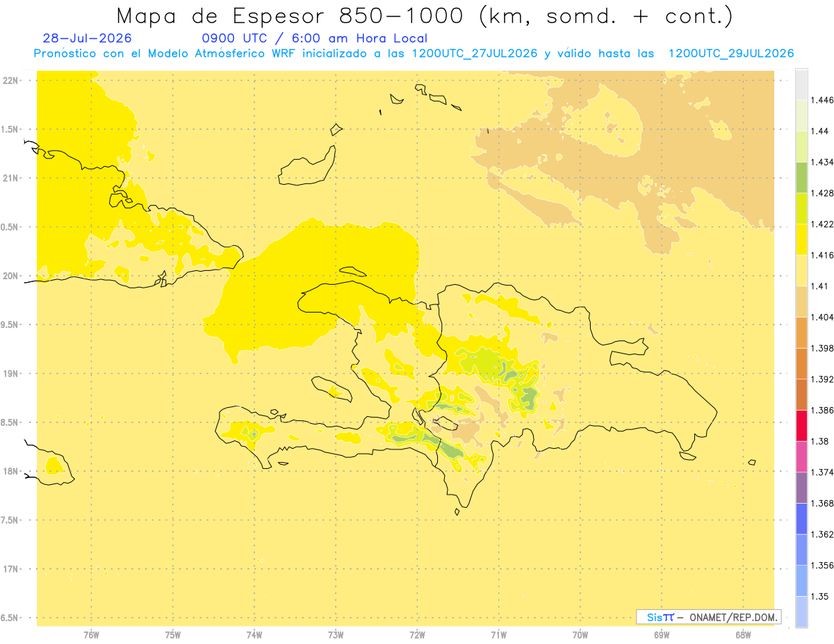834x644 pixels.
Task: Click the initialization time '1200UTC_27JUL2026'
Action: [474, 53]
